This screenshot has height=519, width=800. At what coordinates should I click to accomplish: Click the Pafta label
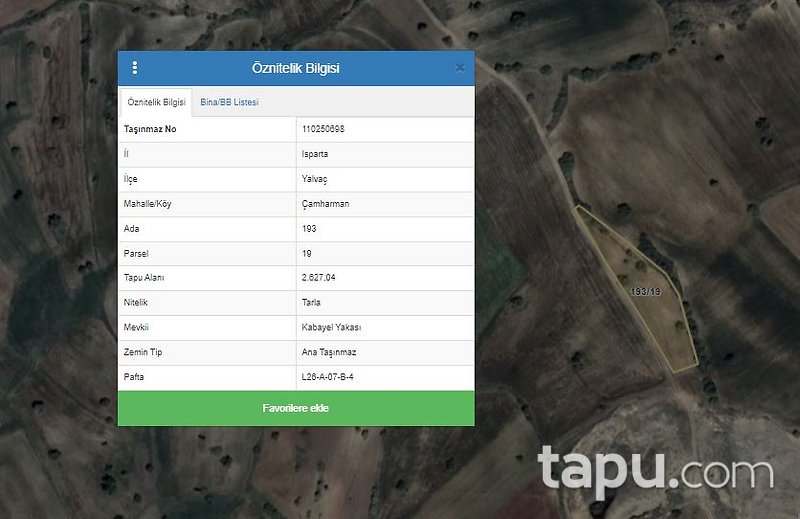coord(134,377)
